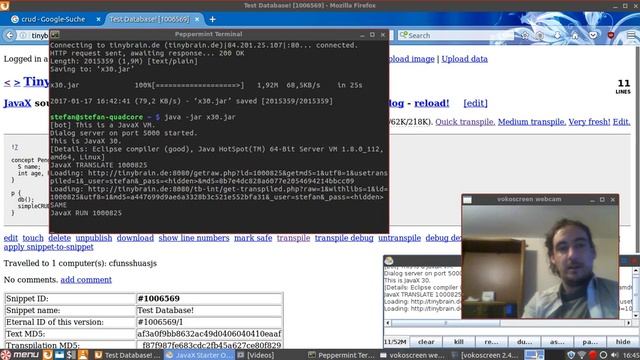
Task: Click Quick transpile link
Action: [465, 122]
